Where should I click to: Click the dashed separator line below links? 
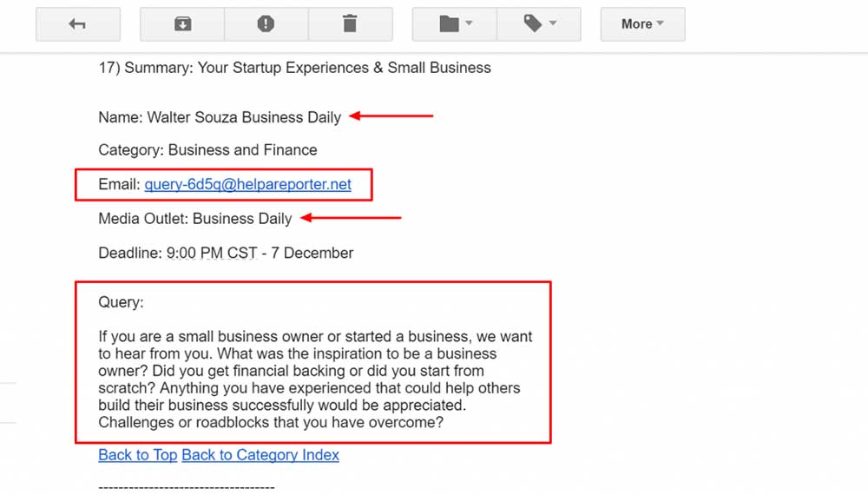[x=187, y=488]
